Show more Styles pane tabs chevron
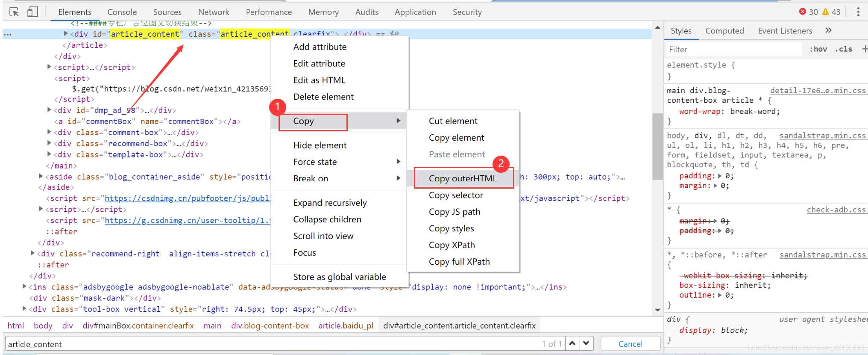Viewport: 868px width, 355px height. coord(829,30)
